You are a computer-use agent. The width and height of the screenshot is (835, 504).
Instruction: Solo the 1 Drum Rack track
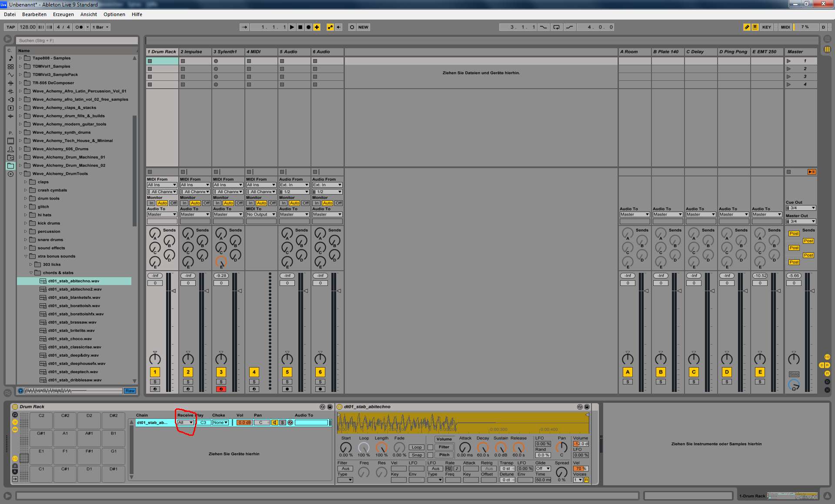pyautogui.click(x=155, y=381)
